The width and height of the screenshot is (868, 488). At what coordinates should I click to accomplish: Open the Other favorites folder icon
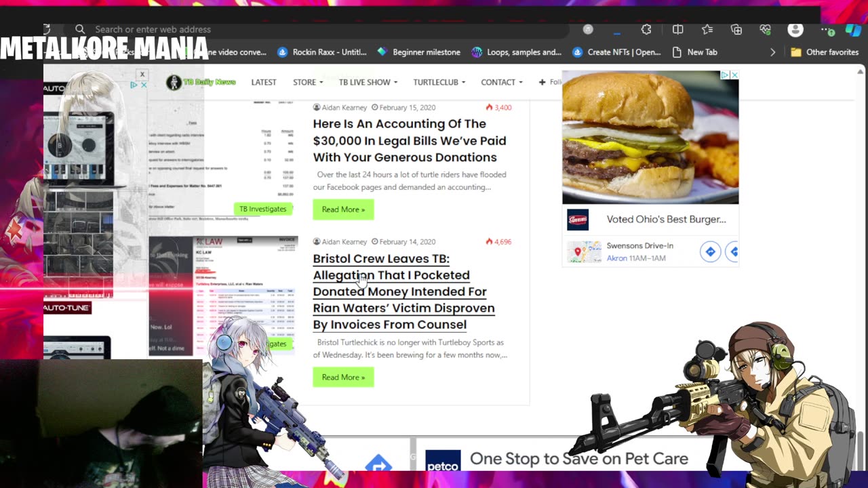point(796,52)
